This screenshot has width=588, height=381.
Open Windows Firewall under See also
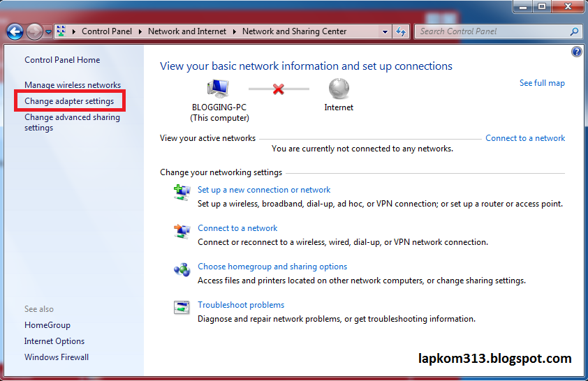coord(57,357)
